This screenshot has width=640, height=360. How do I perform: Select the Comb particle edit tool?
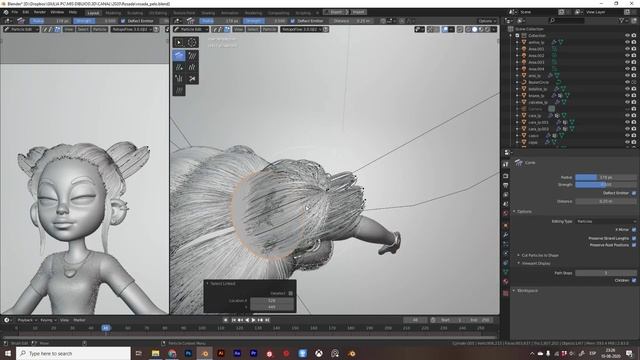[x=179, y=55]
